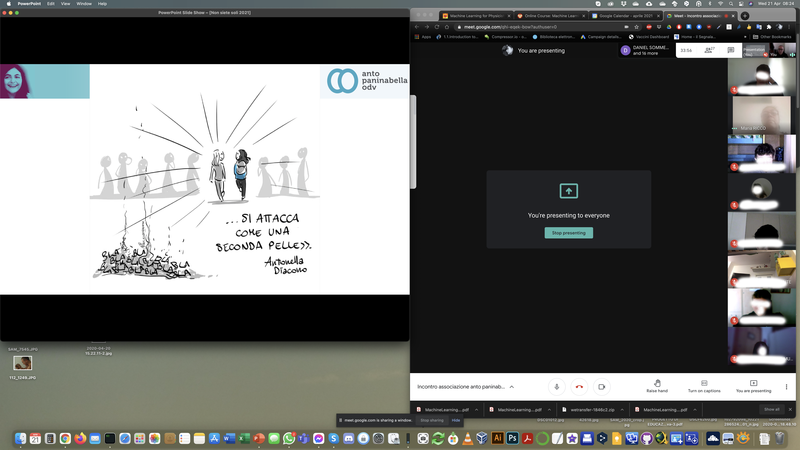The width and height of the screenshot is (800, 450).
Task: Open Meet chat panel icon
Action: click(731, 50)
